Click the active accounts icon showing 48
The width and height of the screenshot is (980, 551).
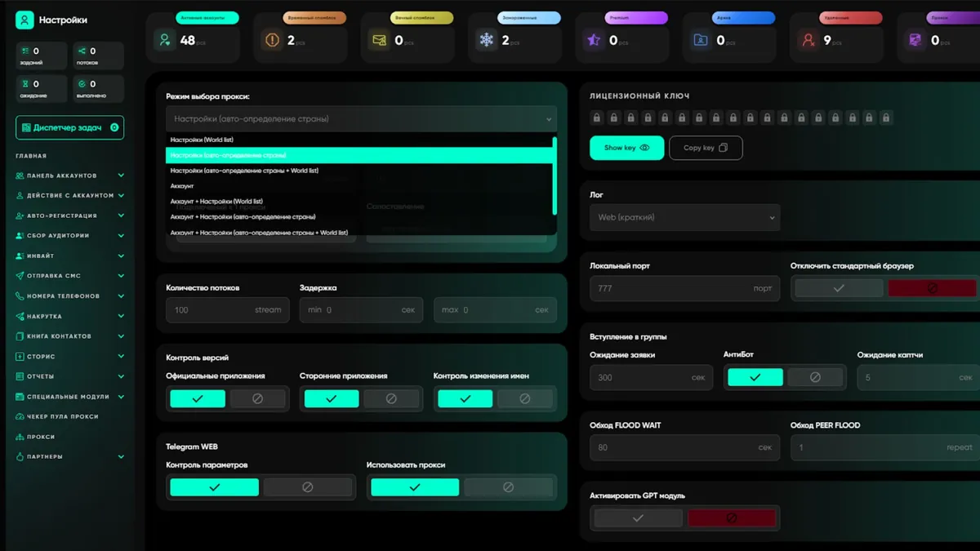(165, 40)
